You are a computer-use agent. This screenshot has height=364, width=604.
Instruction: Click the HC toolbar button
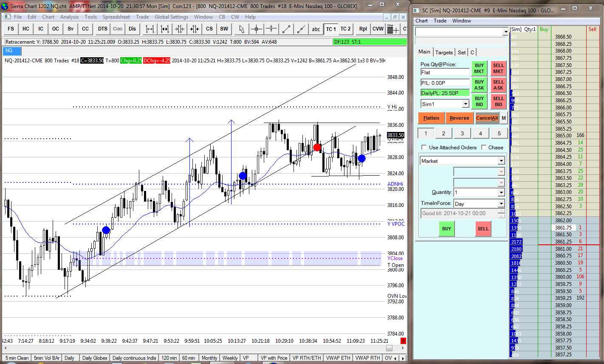(26, 29)
